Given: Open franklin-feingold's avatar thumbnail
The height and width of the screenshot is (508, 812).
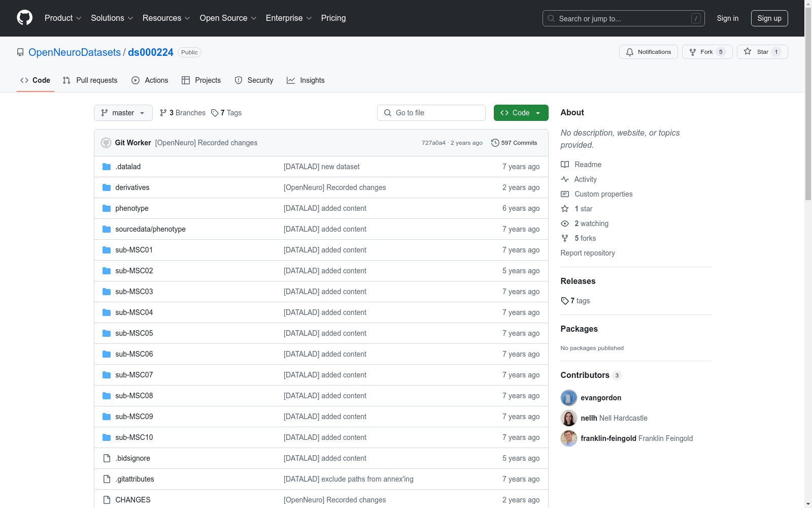Looking at the screenshot, I should point(569,438).
